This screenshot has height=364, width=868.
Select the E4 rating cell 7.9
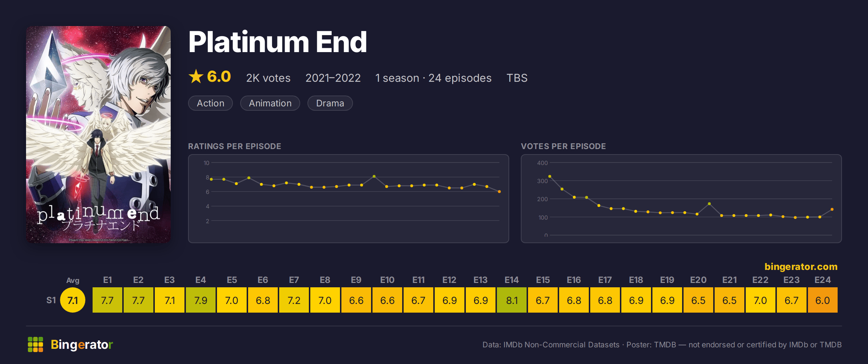click(x=201, y=300)
